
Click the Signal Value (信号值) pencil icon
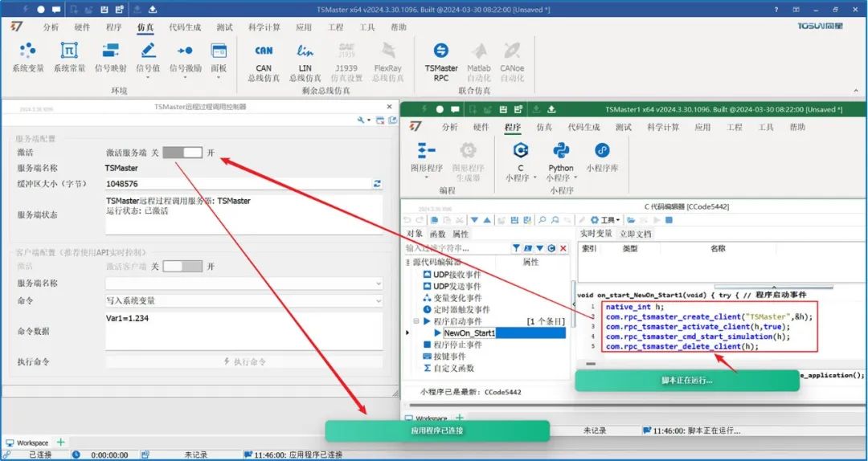coord(148,51)
